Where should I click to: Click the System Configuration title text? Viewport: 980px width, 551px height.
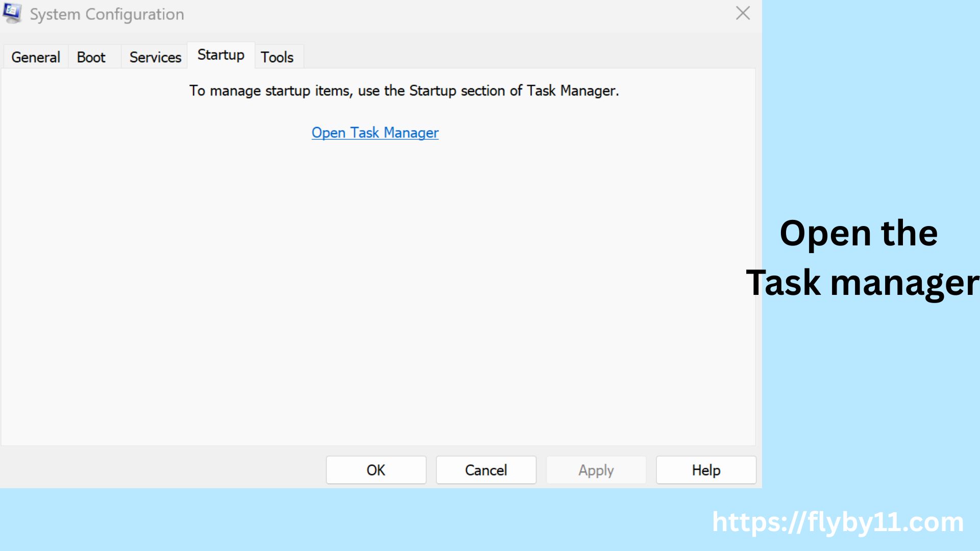(107, 14)
